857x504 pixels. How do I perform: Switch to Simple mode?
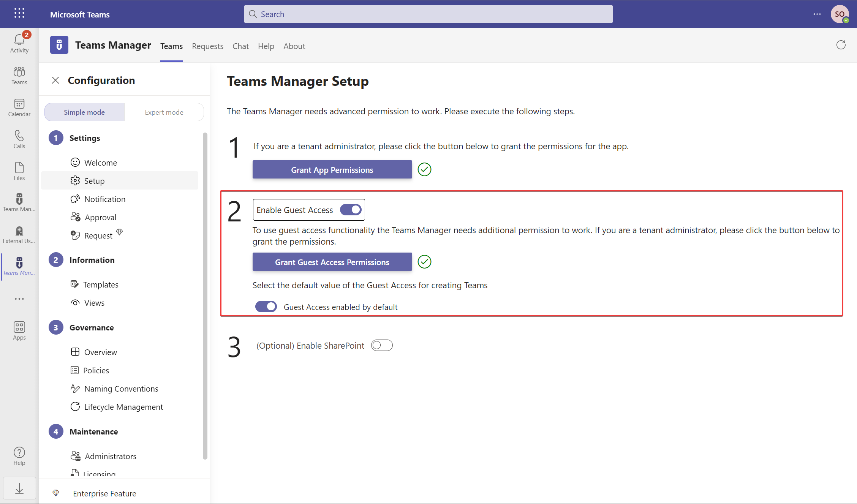(84, 112)
